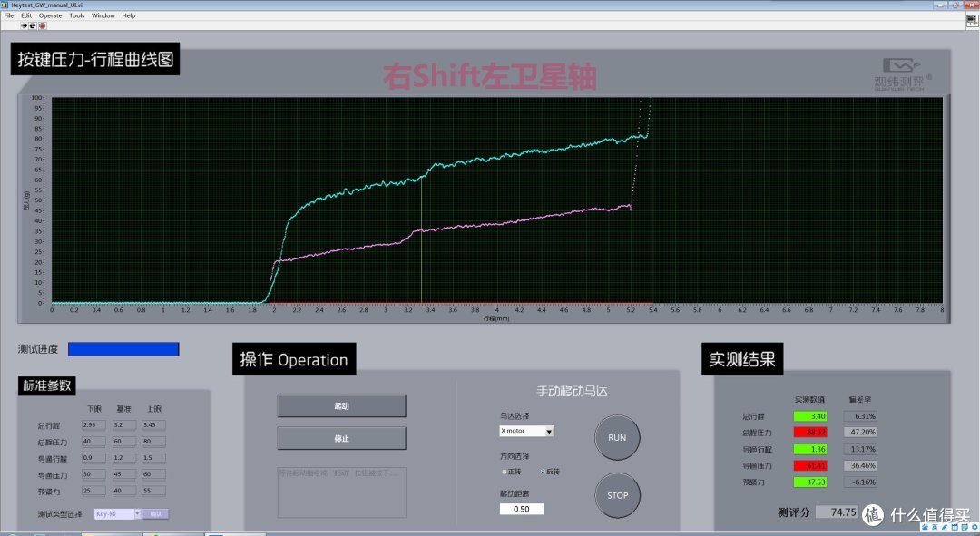The image size is (980, 536).
Task: Click the deviation rate 6.31%
Action: (860, 416)
